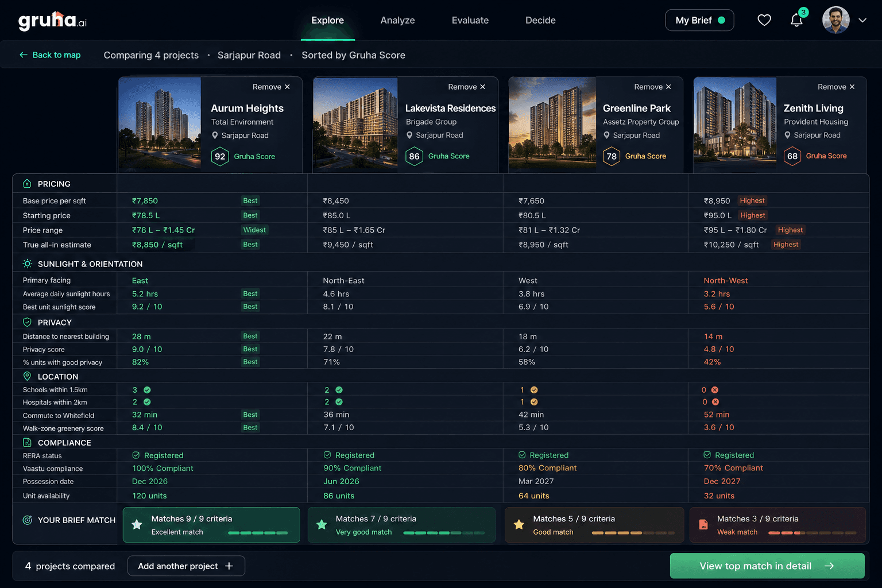The width and height of the screenshot is (882, 588).
Task: Click Greenline Park schools check icon
Action: 534,390
